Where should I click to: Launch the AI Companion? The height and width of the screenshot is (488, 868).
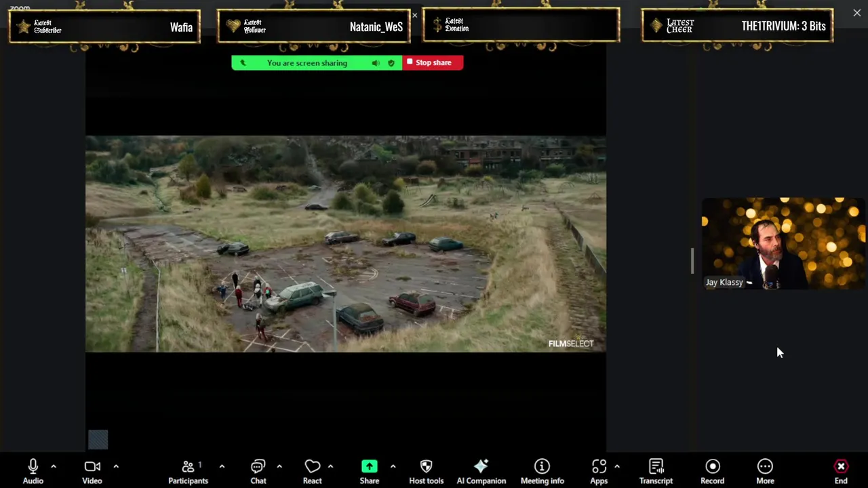[481, 471]
